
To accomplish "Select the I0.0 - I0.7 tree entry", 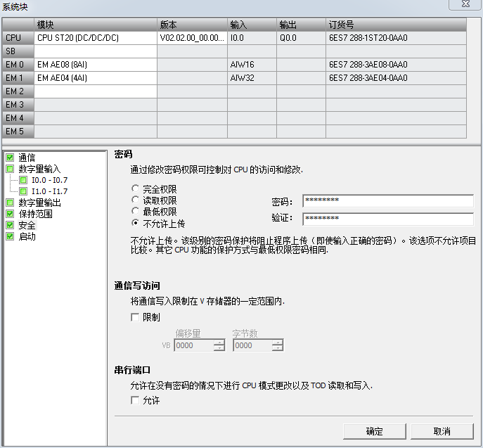I will point(49,180).
